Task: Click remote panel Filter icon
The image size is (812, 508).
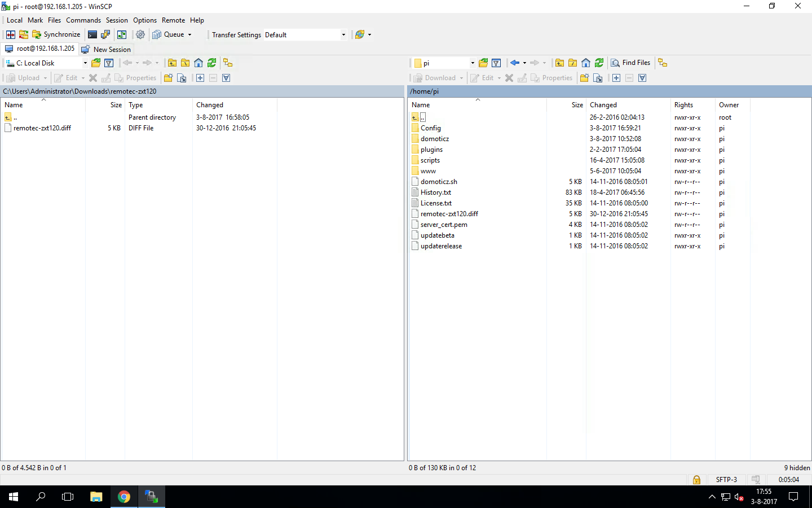Action: coord(496,63)
